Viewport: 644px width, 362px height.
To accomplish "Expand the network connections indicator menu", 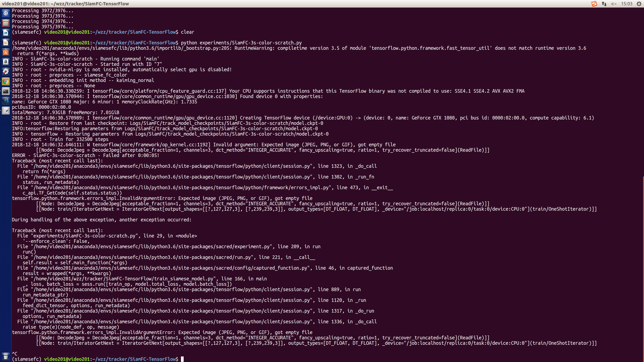I will click(x=604, y=4).
